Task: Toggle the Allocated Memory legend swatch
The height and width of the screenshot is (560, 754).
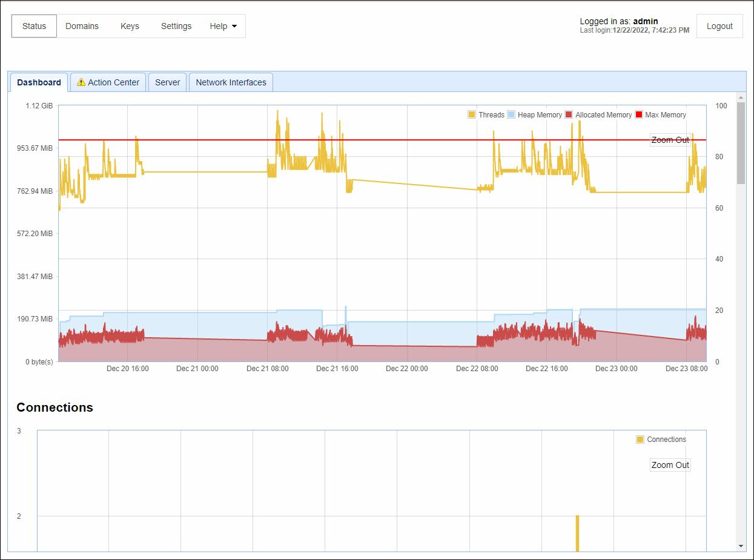Action: [569, 115]
